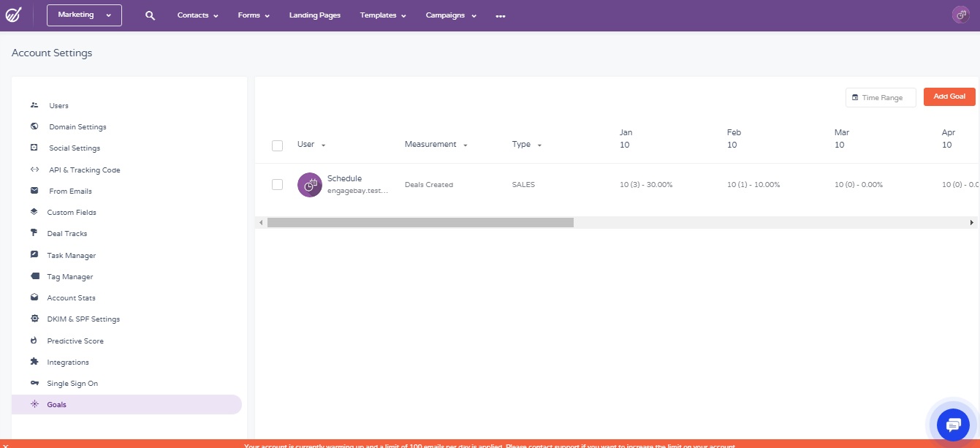Click the Schedule user avatar icon

point(309,185)
